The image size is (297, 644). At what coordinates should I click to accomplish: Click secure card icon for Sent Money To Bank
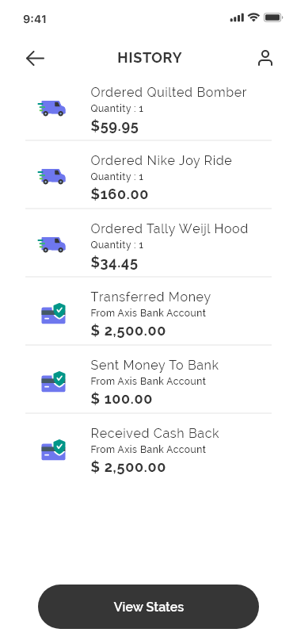coord(53,381)
